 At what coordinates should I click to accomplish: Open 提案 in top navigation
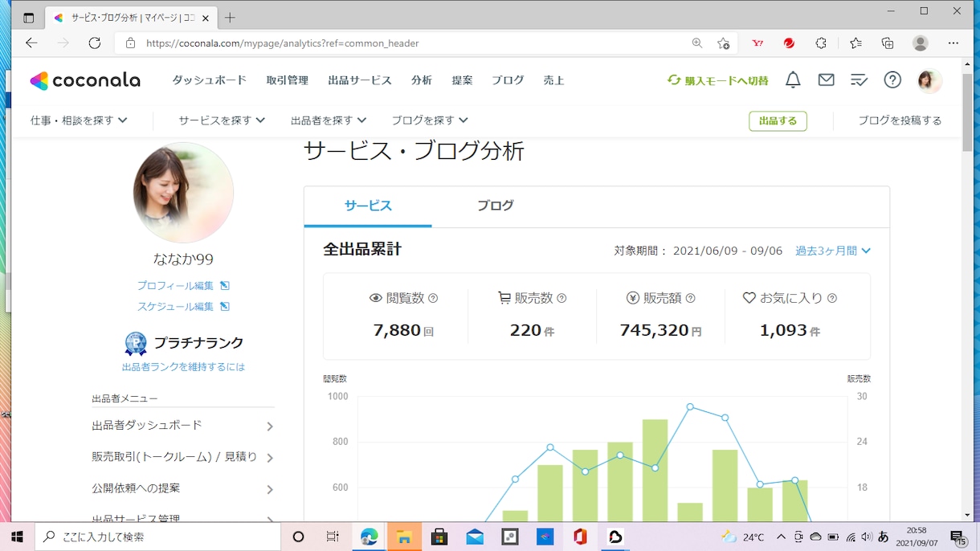point(462,80)
